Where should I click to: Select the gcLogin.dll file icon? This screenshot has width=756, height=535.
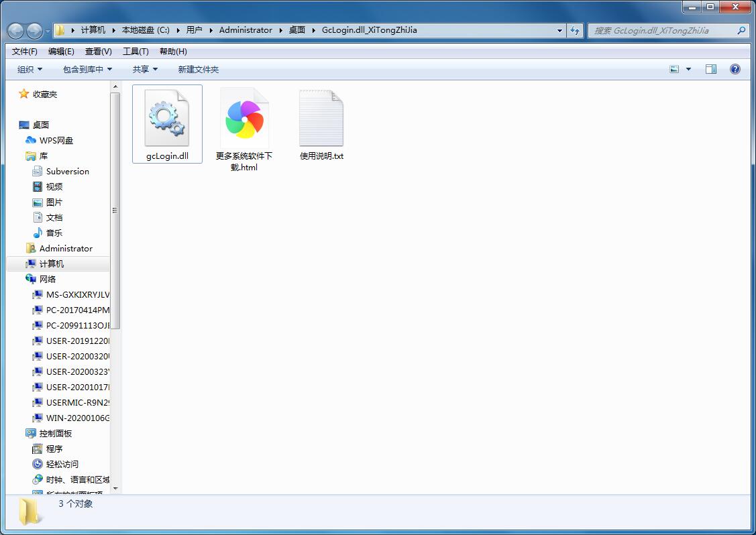pos(167,117)
